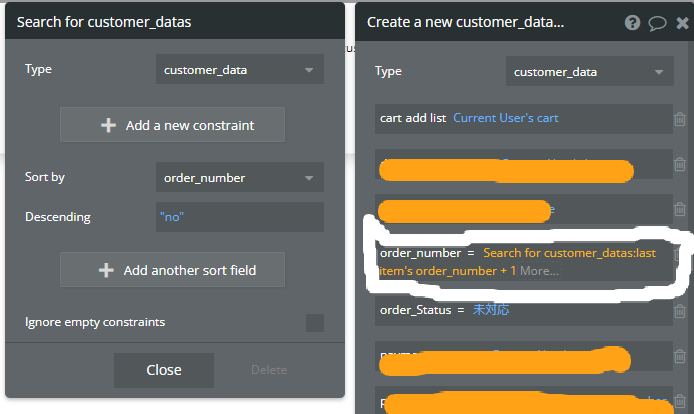Click the Close button
The image size is (694, 414).
pos(164,370)
